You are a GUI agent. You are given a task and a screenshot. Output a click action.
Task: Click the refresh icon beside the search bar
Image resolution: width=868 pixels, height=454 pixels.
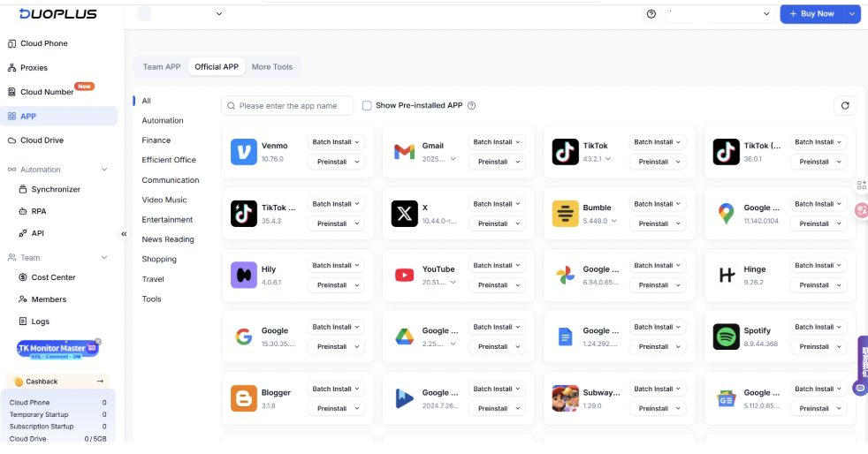[845, 106]
